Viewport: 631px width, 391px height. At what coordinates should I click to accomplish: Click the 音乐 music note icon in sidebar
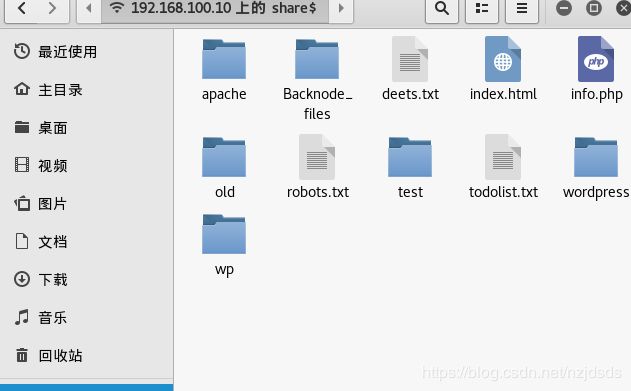click(x=22, y=317)
